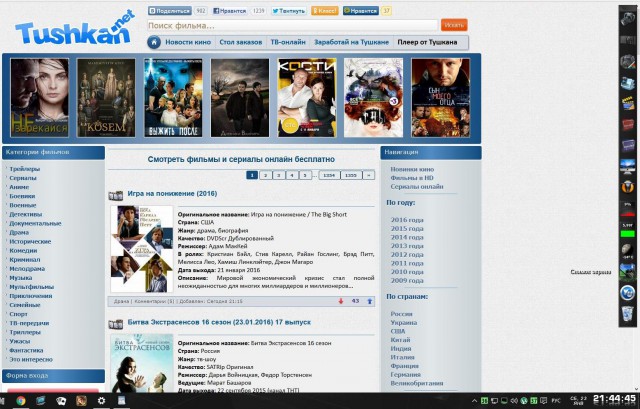Open Фильмы в HD in the navigation panel
This screenshot has height=409, width=640.
(x=412, y=178)
